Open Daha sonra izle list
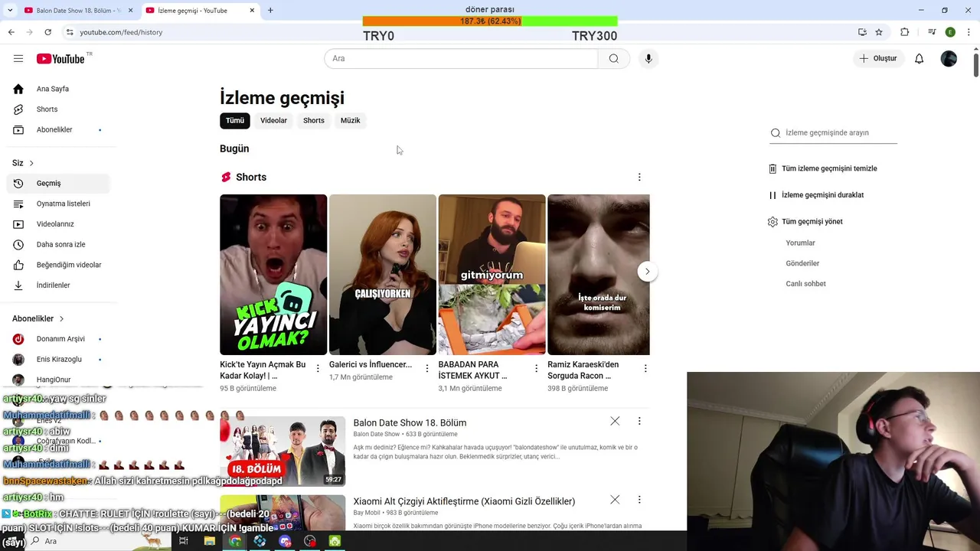This screenshot has width=980, height=551. click(x=58, y=245)
